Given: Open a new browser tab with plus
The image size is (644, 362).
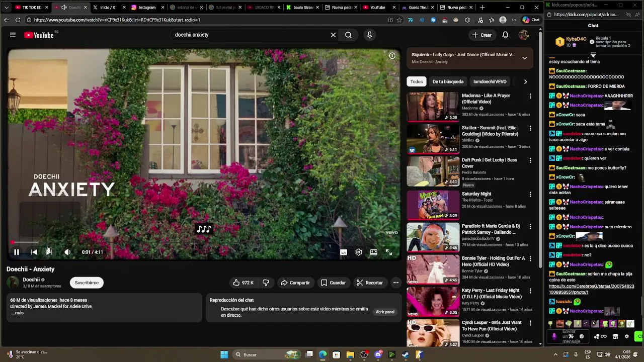Looking at the screenshot, I should tap(482, 8).
